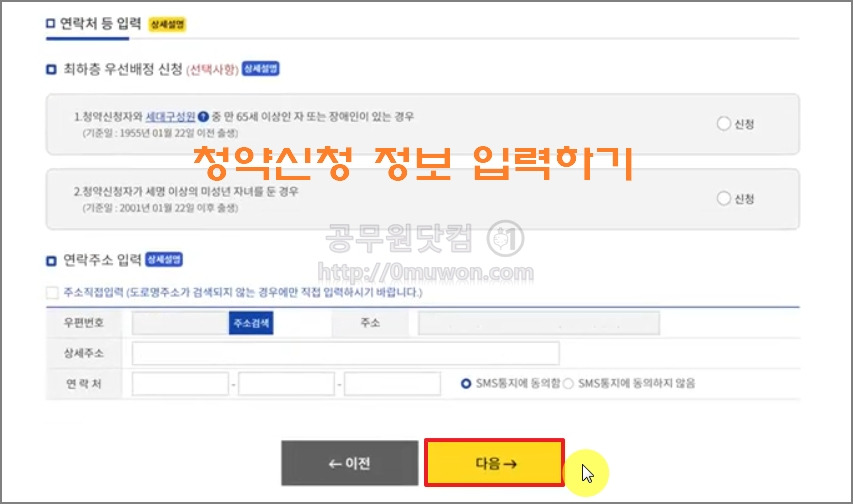Screen dimensions: 853x504
Task: Select 신청 radio for 65세 이상 condition
Action: tap(724, 124)
